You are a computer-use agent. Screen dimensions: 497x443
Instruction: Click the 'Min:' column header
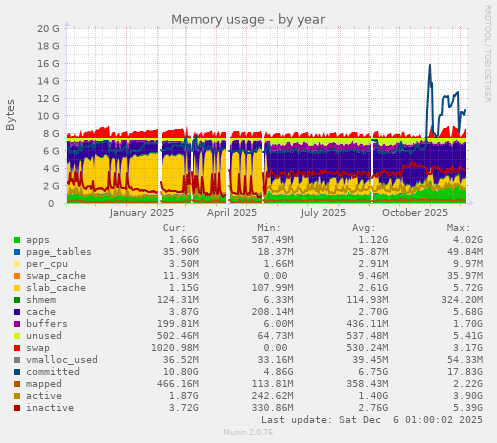(x=269, y=228)
